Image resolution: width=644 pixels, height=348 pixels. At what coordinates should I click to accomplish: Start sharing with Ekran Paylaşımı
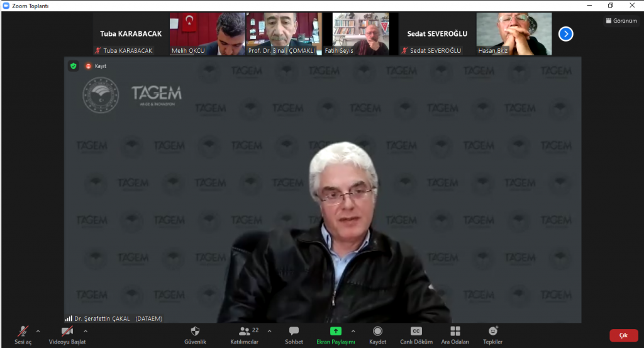tap(335, 331)
